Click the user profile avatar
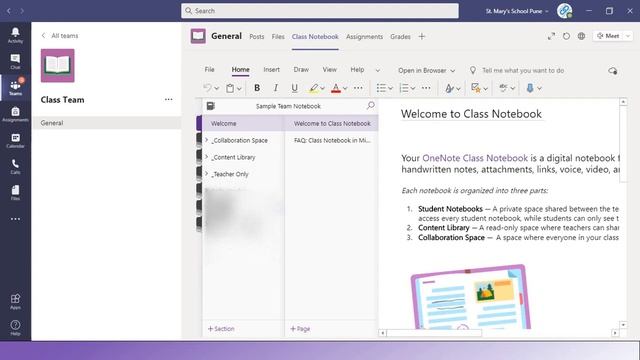The width and height of the screenshot is (640, 360). coord(564,11)
